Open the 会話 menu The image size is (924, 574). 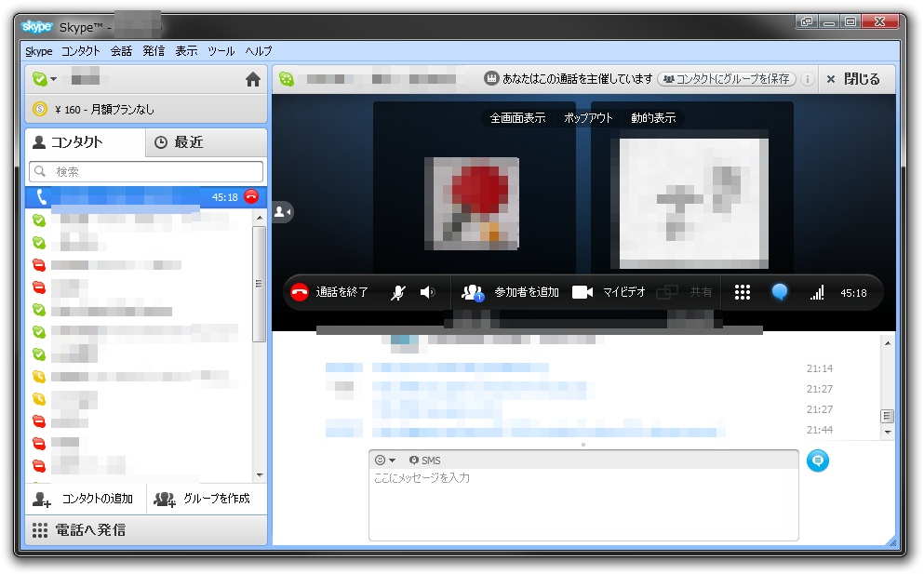121,51
